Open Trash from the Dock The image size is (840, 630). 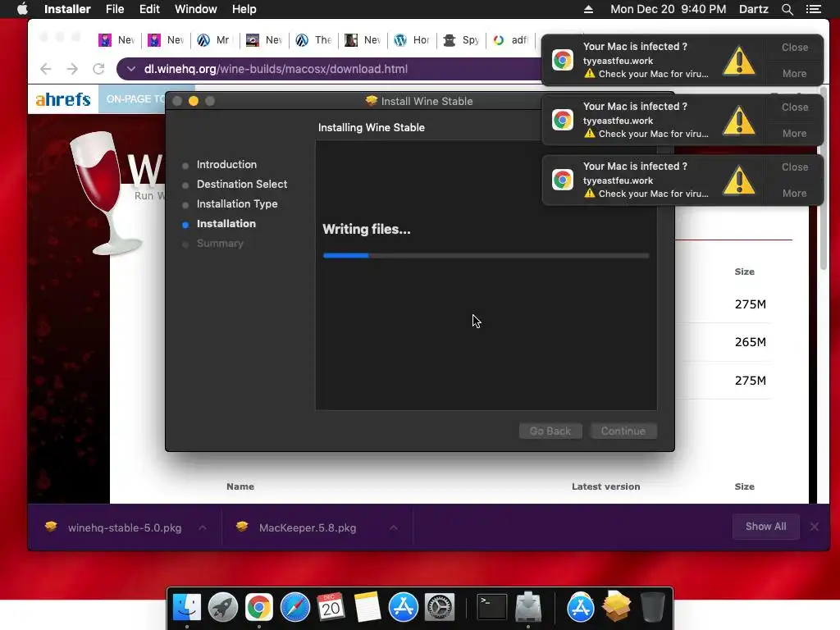coord(652,607)
